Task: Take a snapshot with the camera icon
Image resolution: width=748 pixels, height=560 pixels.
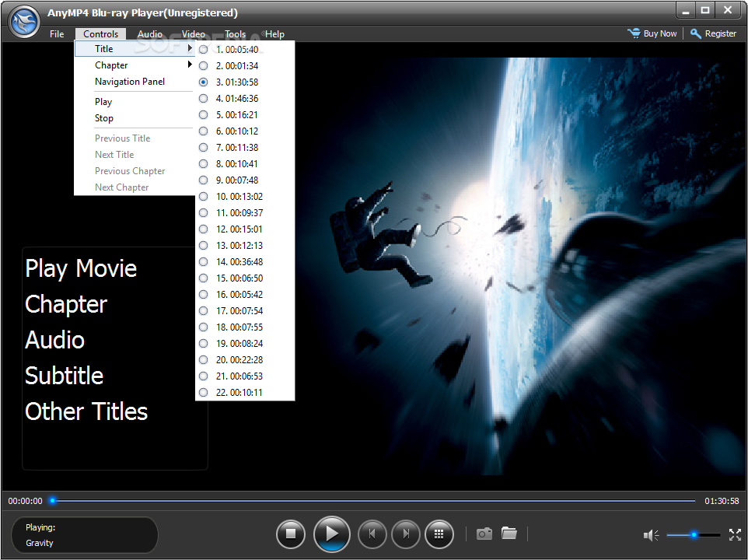Action: (484, 534)
